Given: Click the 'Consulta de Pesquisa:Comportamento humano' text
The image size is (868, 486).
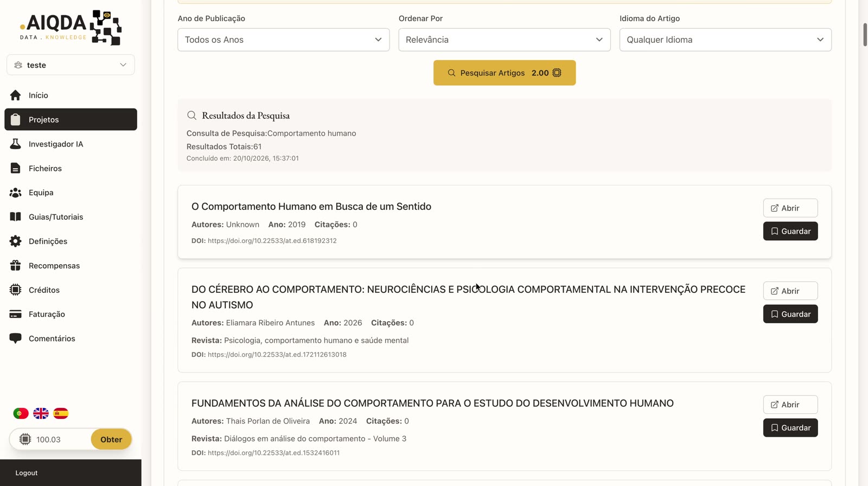Looking at the screenshot, I should [271, 133].
